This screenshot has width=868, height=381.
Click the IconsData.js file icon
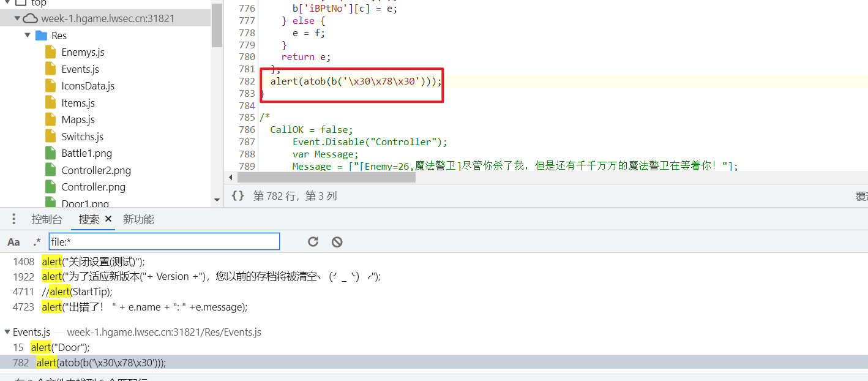[51, 86]
